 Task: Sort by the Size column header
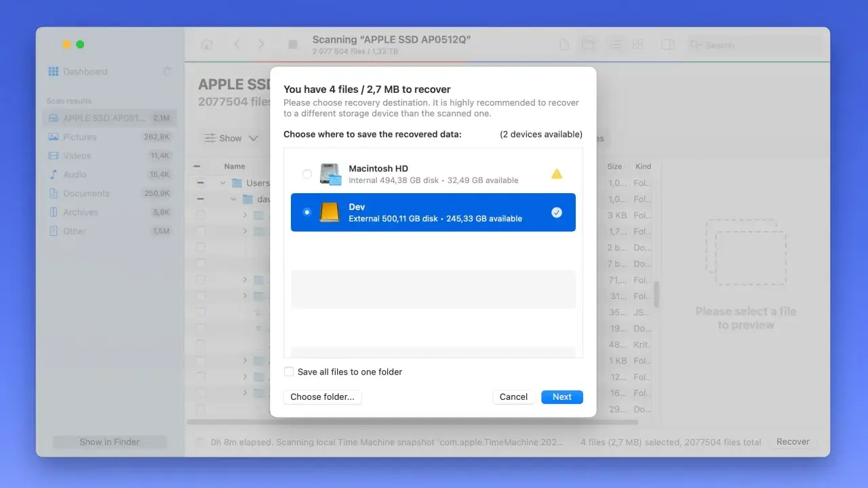614,166
